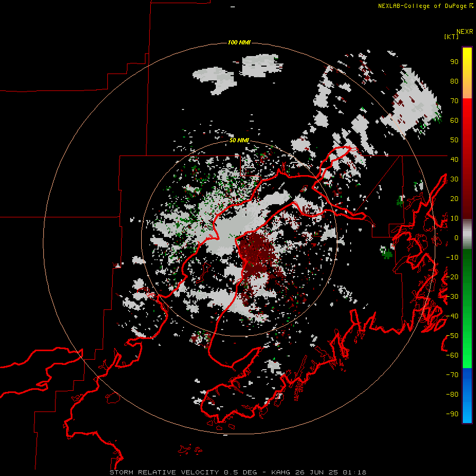Click the 40 value on the velocity scale

coord(454,159)
